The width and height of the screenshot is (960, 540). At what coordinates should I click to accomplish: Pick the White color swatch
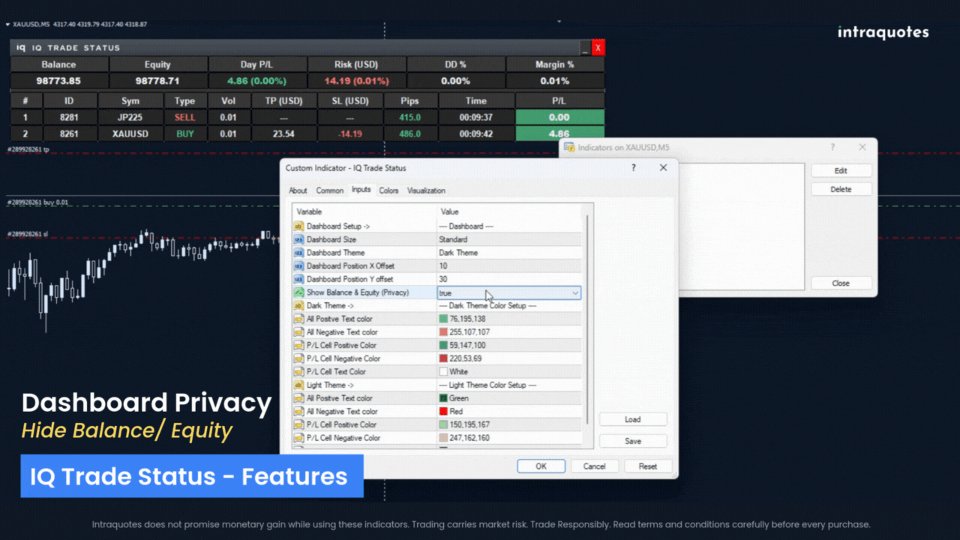(443, 372)
